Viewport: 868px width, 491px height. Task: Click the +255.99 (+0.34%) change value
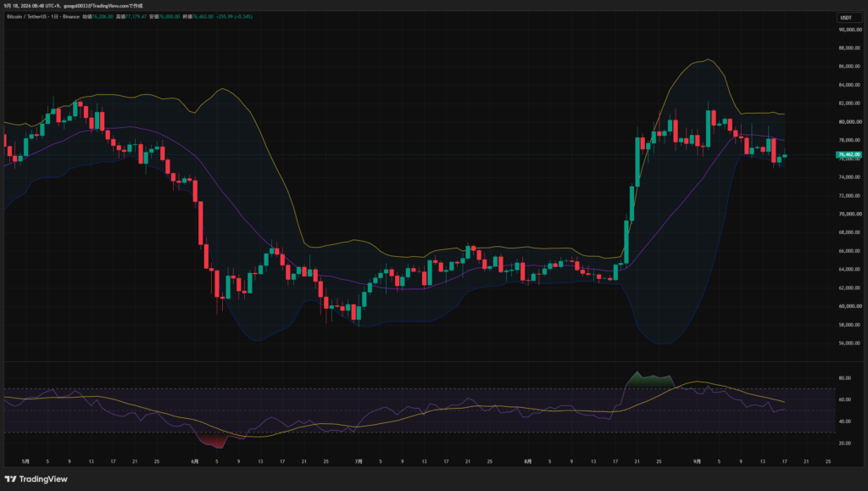(234, 17)
